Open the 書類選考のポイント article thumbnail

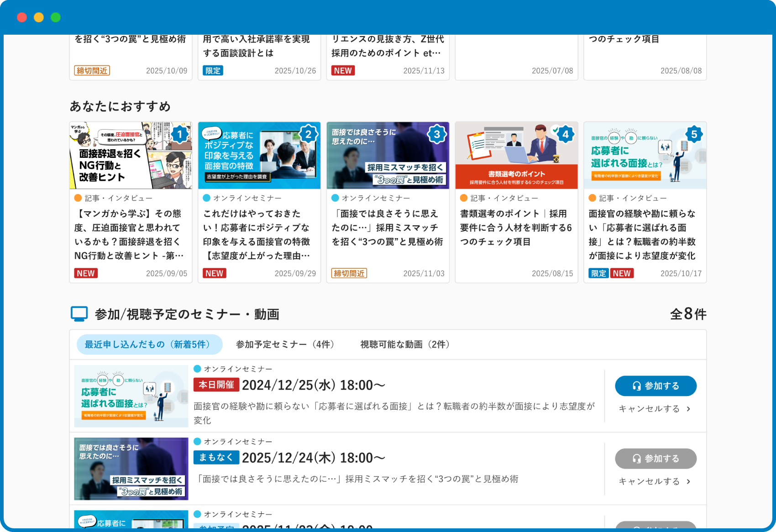pos(516,156)
